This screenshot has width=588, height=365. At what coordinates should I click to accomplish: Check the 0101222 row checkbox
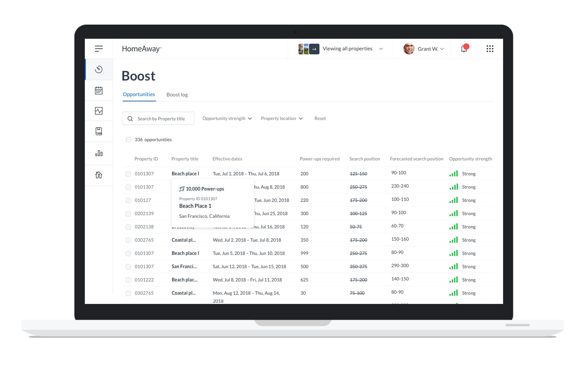[x=128, y=280]
